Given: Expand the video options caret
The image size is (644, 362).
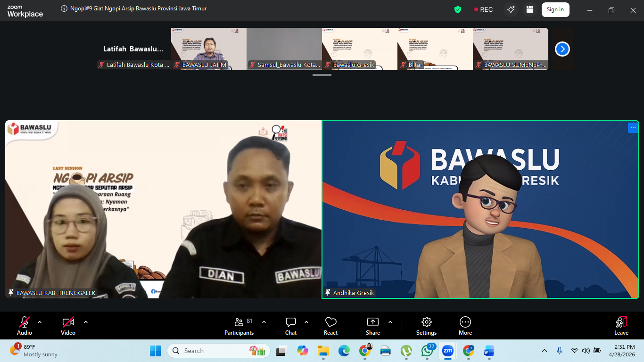Looking at the screenshot, I should pyautogui.click(x=86, y=322).
